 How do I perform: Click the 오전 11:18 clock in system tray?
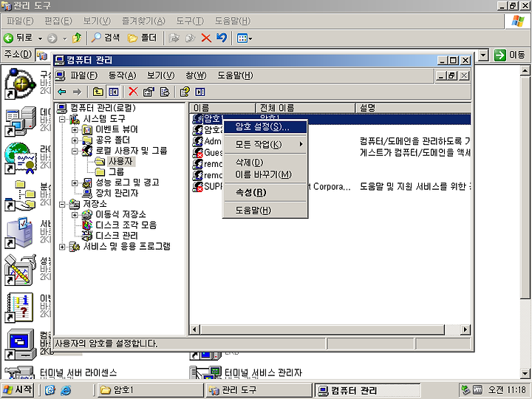pyautogui.click(x=507, y=390)
